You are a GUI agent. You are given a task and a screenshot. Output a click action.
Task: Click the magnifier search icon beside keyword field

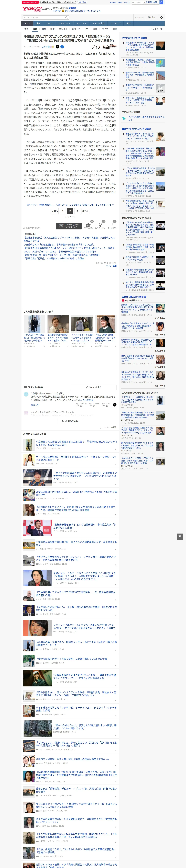coord(66,18)
